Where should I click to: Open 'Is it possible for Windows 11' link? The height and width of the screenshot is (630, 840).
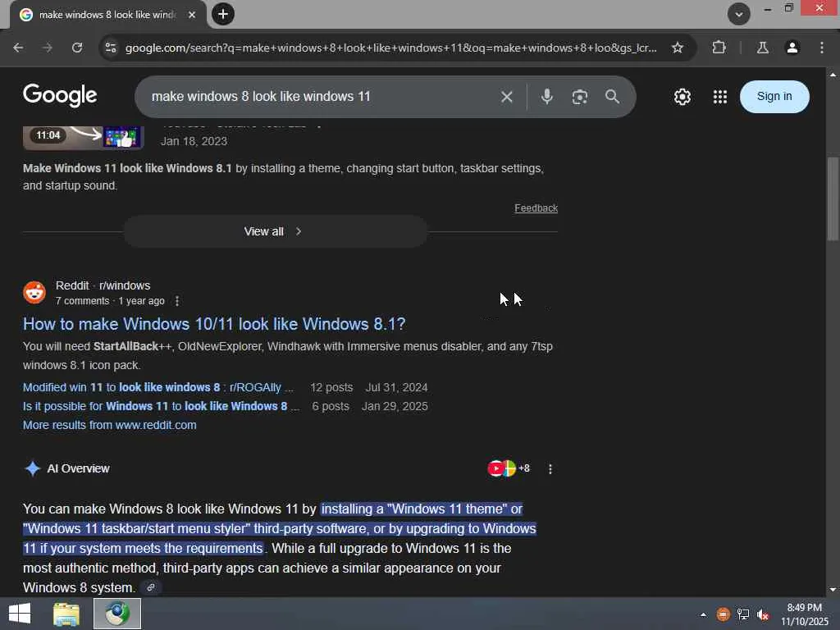click(x=161, y=406)
